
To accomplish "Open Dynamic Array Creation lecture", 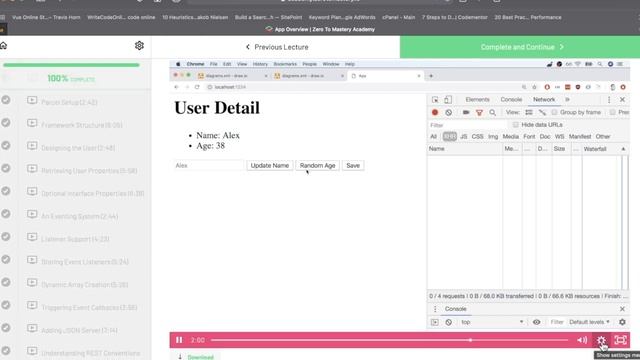I will click(x=84, y=284).
